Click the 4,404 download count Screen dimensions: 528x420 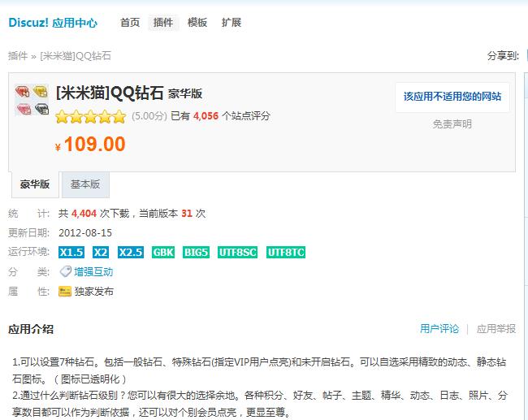(x=84, y=214)
